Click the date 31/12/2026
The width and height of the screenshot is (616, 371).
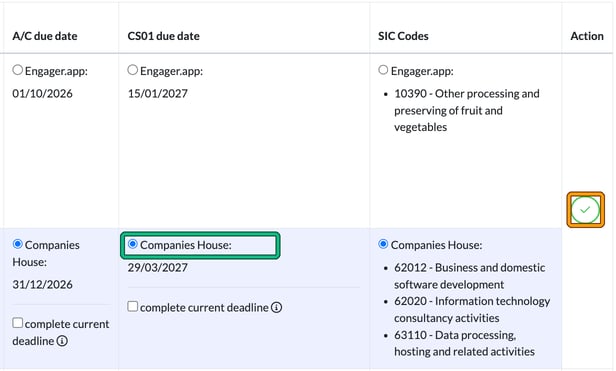click(42, 285)
